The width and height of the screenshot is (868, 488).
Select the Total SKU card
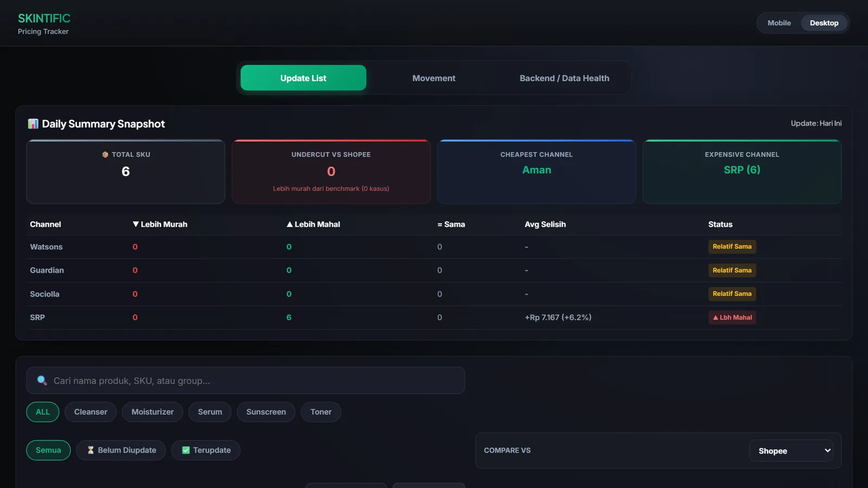click(126, 172)
